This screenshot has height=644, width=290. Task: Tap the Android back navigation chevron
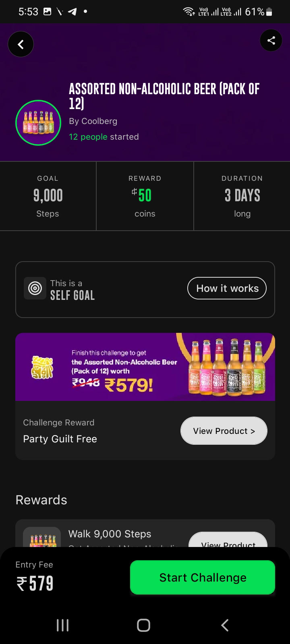tap(225, 625)
